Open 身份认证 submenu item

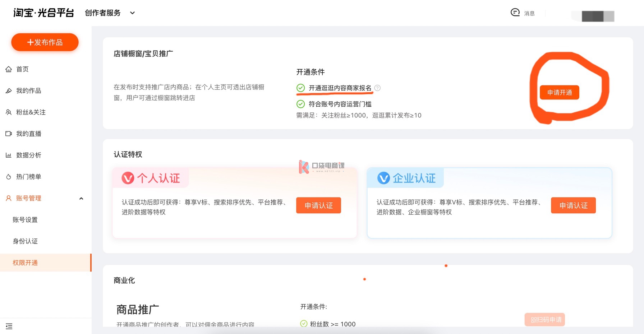(x=25, y=241)
